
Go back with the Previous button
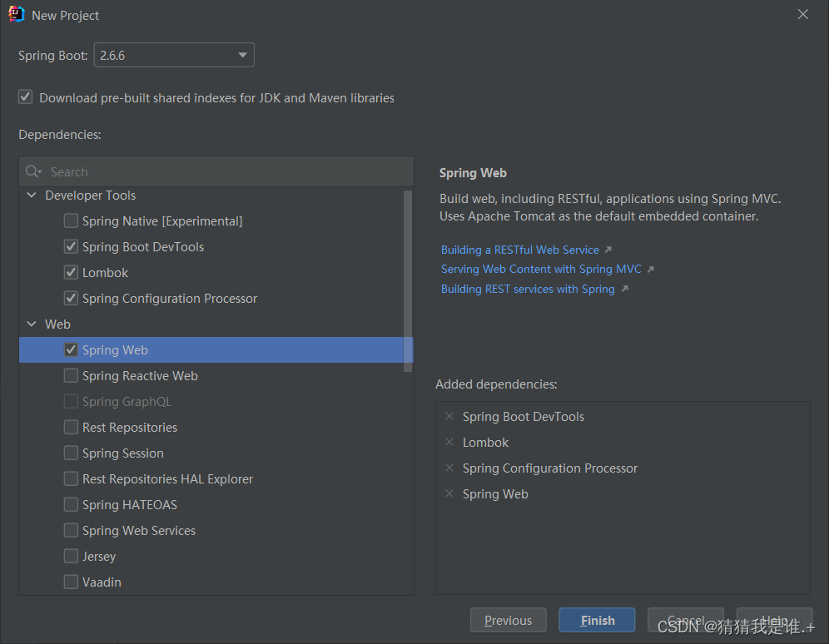pyautogui.click(x=508, y=620)
